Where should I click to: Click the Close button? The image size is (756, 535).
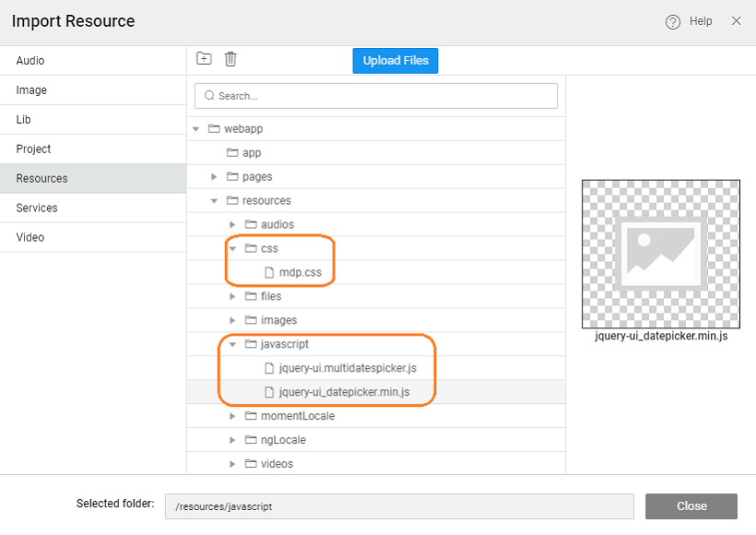pyautogui.click(x=691, y=505)
